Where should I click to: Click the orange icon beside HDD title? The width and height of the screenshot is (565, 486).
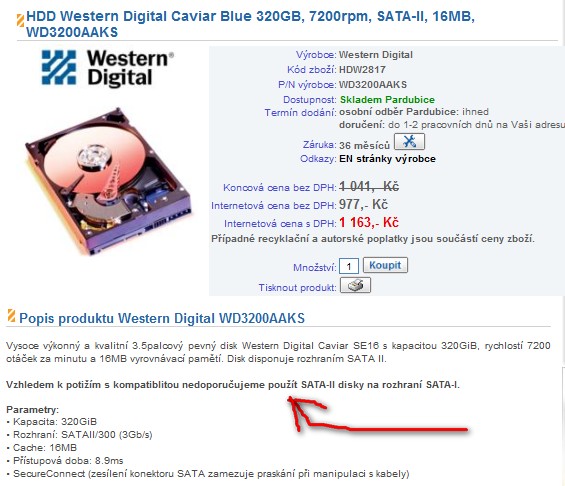20,20
